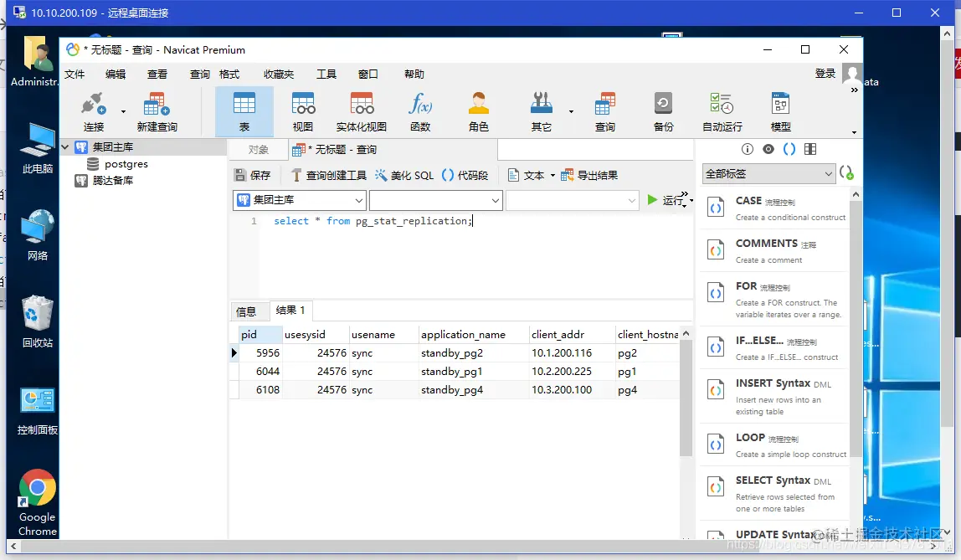This screenshot has width=961, height=560.
Task: Open 此电脑 desktop icon
Action: 38,148
